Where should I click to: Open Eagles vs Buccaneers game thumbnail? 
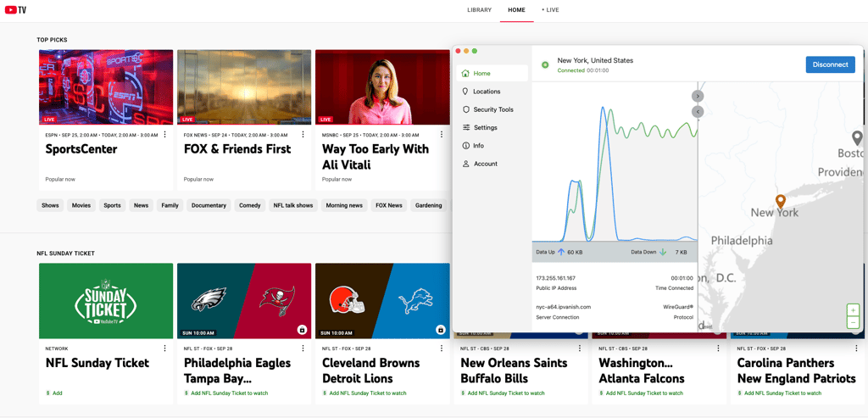click(244, 301)
